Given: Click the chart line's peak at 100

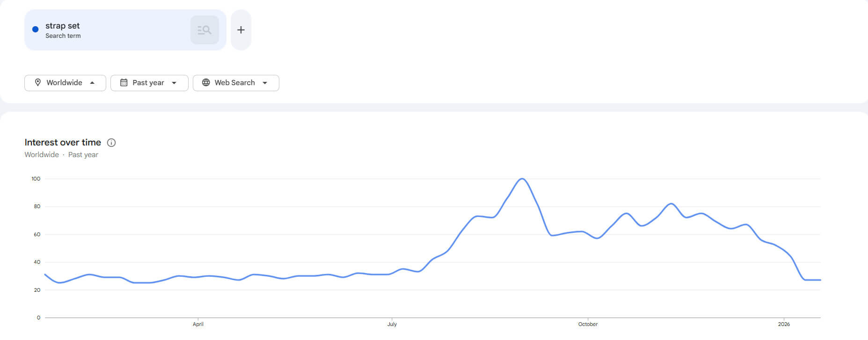Looking at the screenshot, I should pyautogui.click(x=522, y=179).
